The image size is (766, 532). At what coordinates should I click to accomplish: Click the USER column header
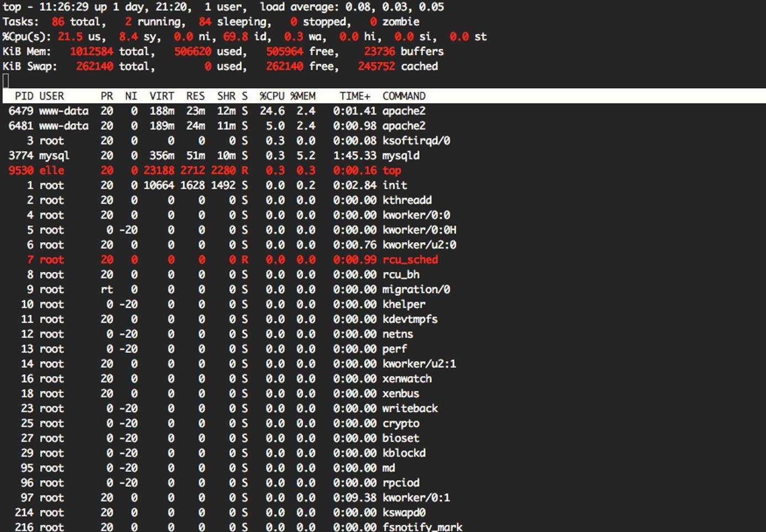(51, 96)
